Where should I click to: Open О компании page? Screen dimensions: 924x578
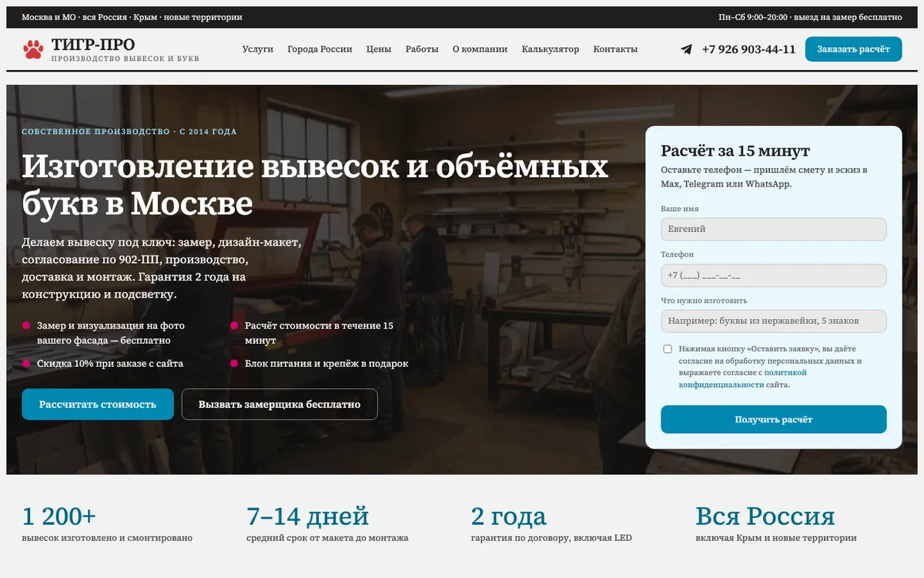tap(480, 49)
